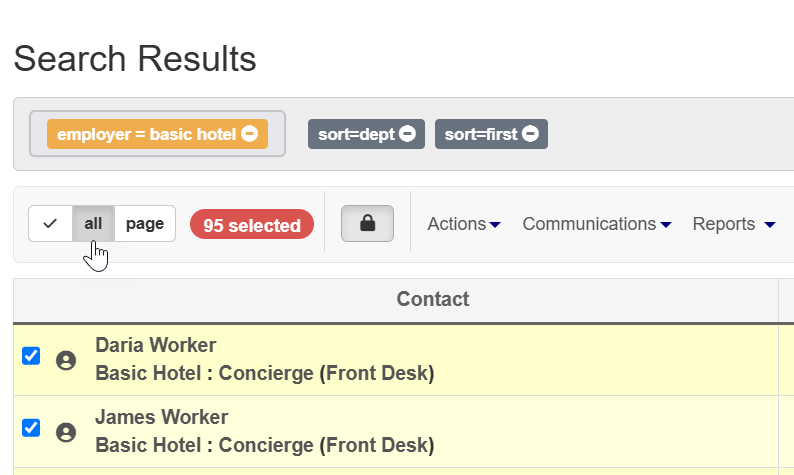Select all results with 'all' toggle
The image size is (794, 475).
(x=93, y=223)
